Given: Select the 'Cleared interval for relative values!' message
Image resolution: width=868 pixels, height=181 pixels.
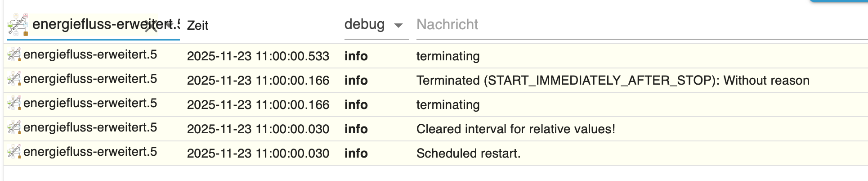Looking at the screenshot, I should pyautogui.click(x=515, y=129).
